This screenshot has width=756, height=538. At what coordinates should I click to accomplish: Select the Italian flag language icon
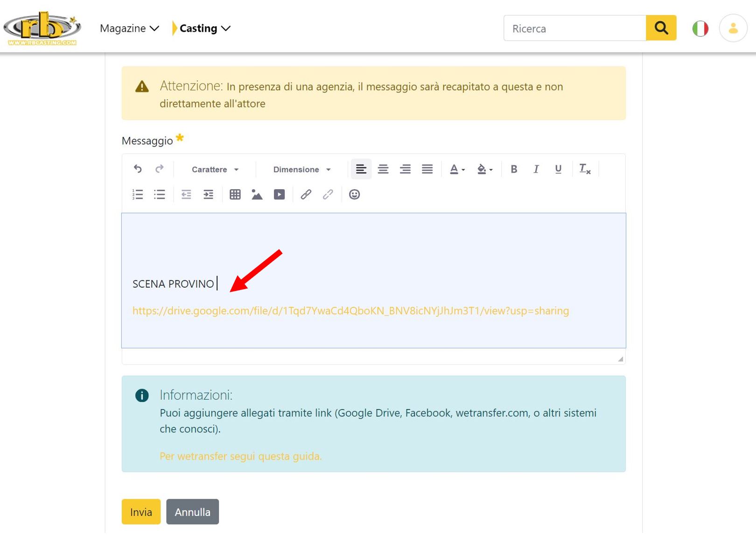coord(700,28)
